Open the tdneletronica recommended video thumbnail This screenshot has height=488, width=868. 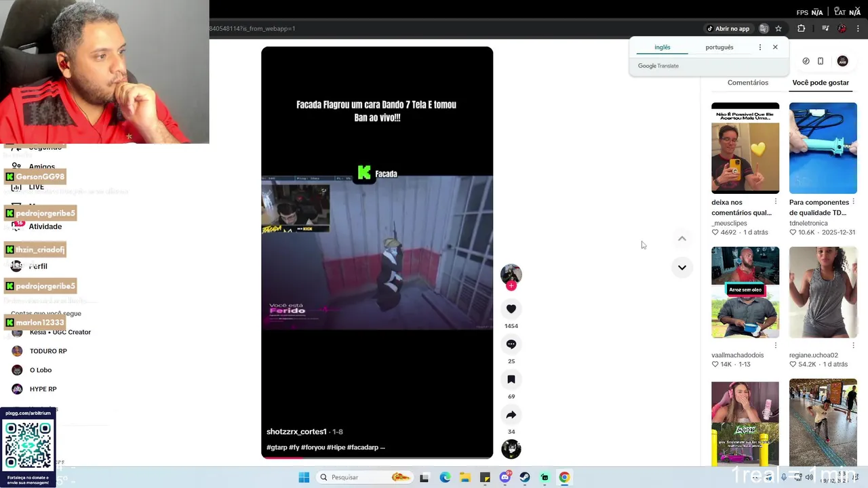(823, 148)
